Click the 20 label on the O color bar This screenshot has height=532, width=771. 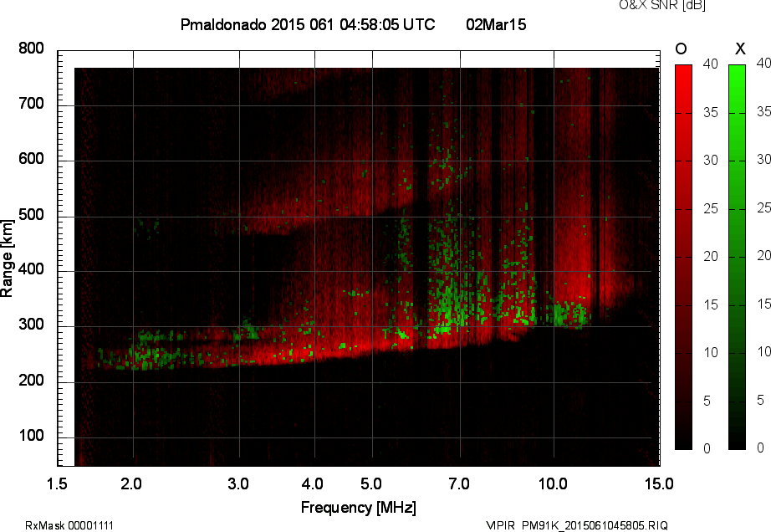click(x=711, y=256)
